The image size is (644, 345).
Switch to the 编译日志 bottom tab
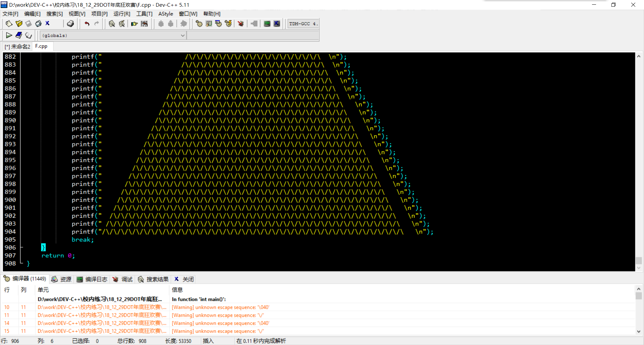92,279
